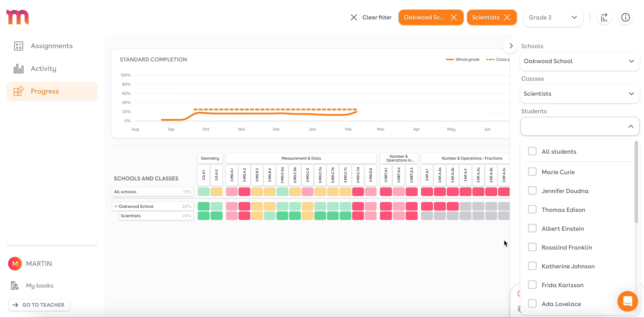Select the All schools row
The image size is (644, 318).
coord(153,192)
